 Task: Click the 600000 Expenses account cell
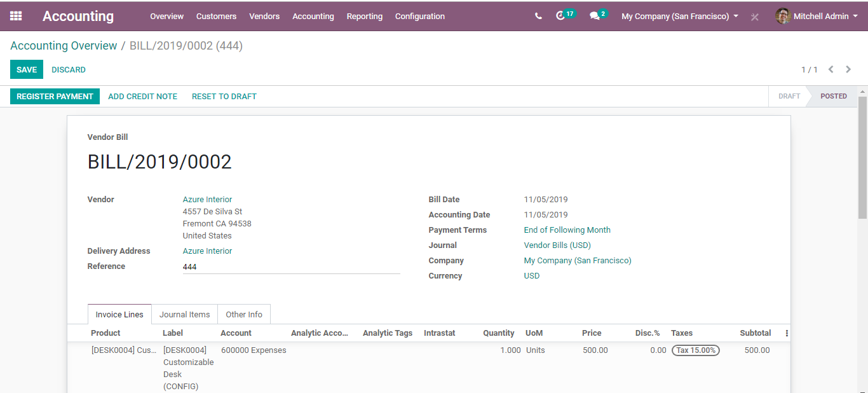click(254, 350)
